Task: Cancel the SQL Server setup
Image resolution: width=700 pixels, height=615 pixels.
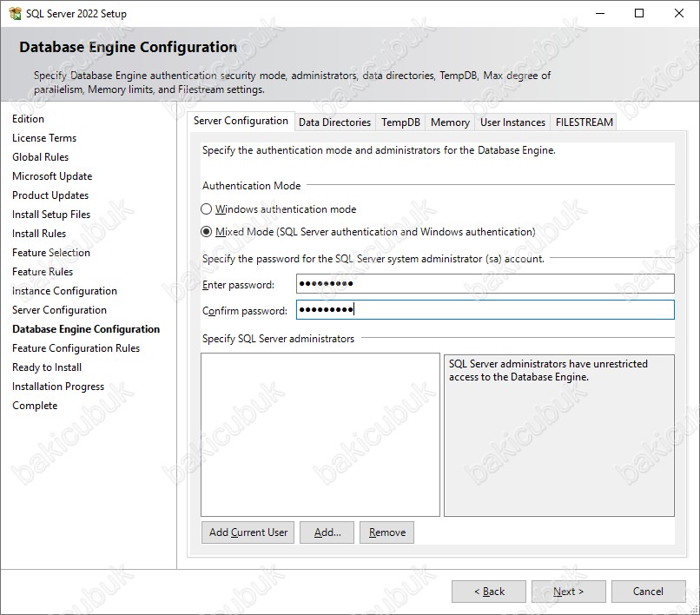Action: (648, 592)
